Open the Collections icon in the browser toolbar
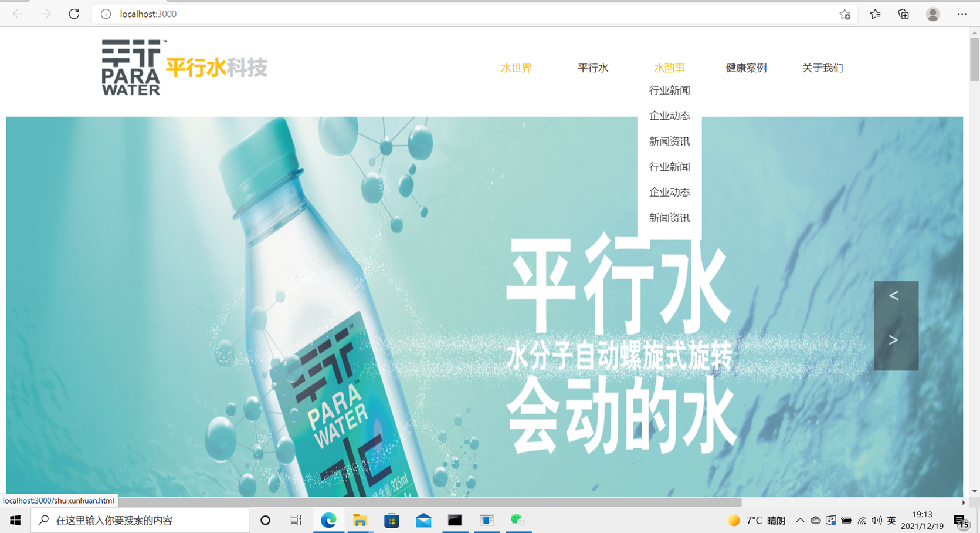The height and width of the screenshot is (533, 980). [903, 14]
